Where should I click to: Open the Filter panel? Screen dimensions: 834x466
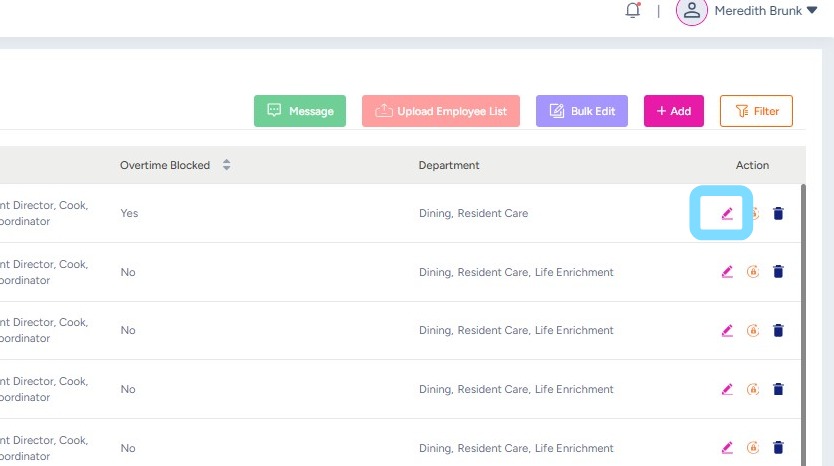[756, 111]
